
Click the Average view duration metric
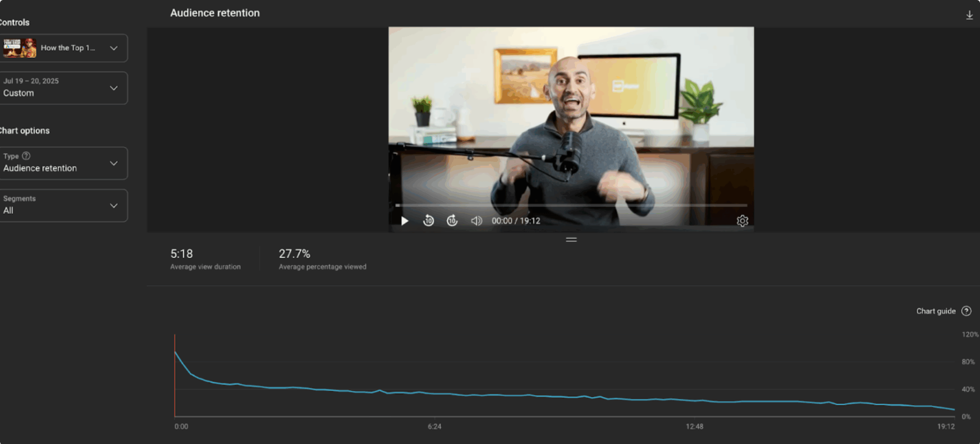pyautogui.click(x=205, y=259)
